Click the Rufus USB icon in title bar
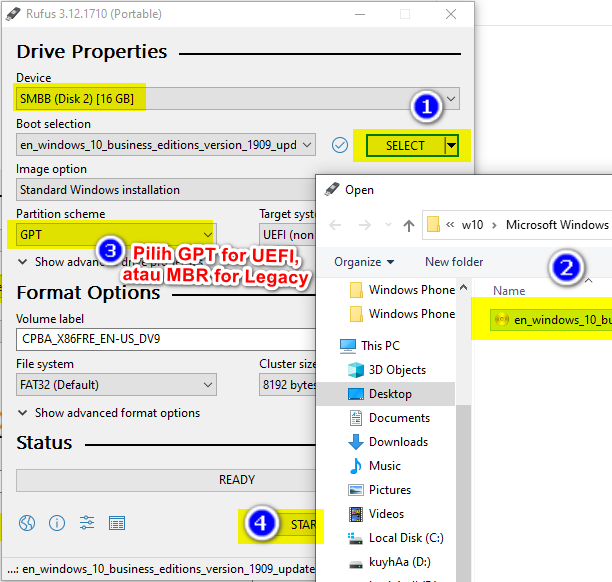This screenshot has height=582, width=612. pos(13,14)
